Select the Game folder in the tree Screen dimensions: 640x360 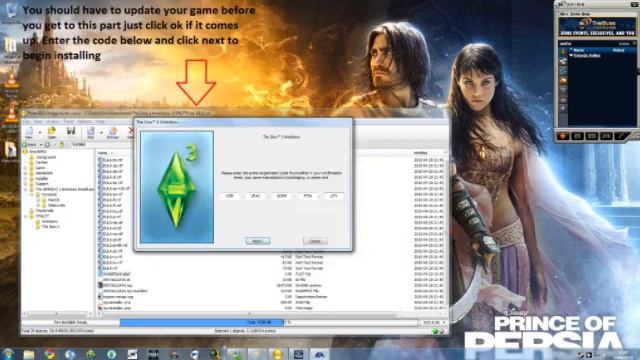(x=38, y=168)
